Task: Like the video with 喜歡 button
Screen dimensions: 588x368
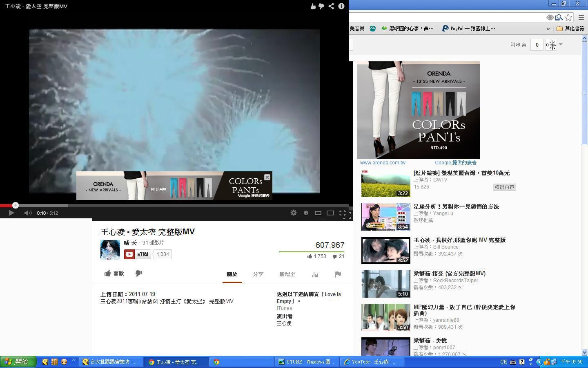Action: (114, 274)
